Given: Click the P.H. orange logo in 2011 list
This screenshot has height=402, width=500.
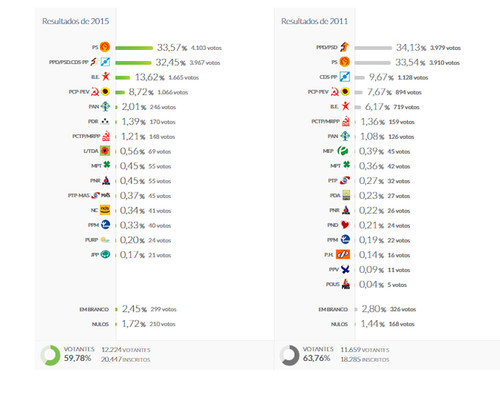Looking at the screenshot, I should (343, 254).
